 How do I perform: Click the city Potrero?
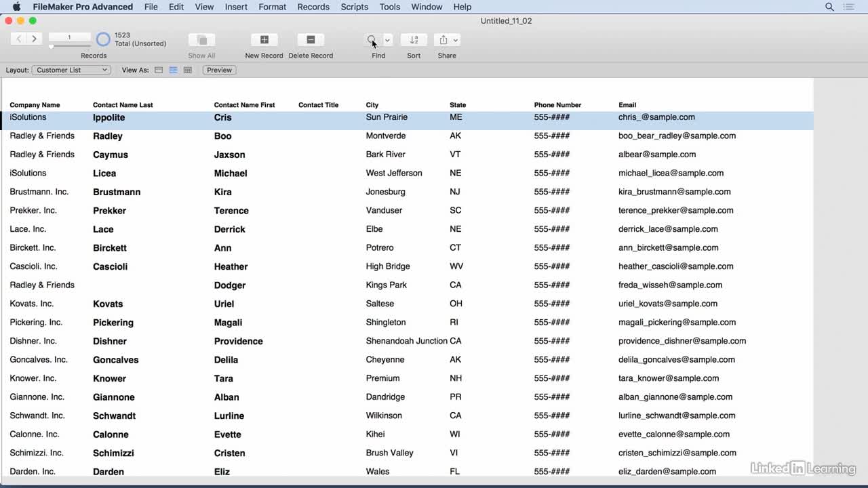(380, 248)
